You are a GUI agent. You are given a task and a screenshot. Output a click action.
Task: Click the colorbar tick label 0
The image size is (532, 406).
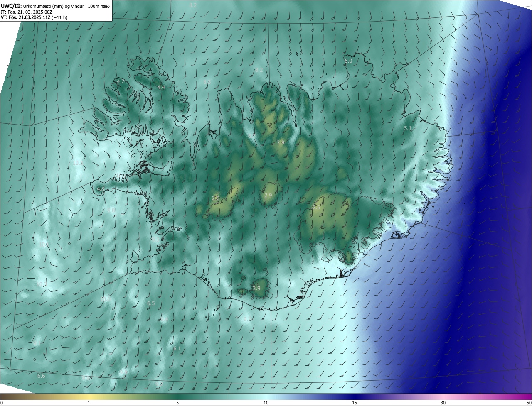click(x=2, y=403)
